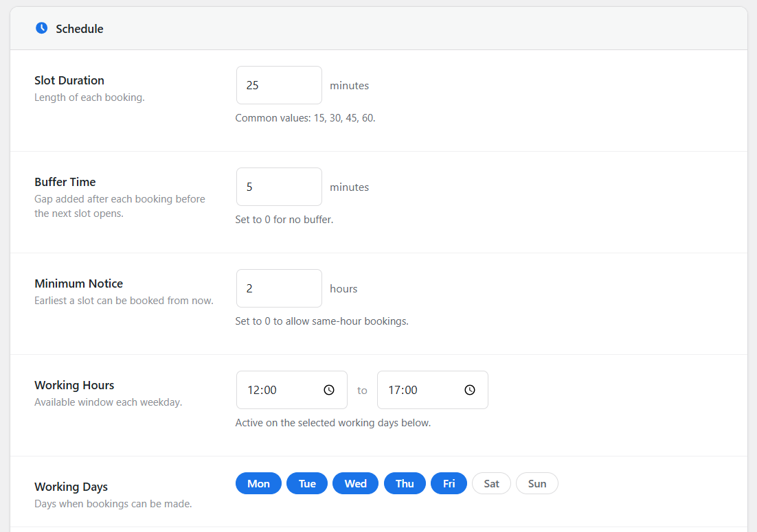This screenshot has height=532, width=757.
Task: Click 'Available window each weekday.' description
Action: (x=108, y=402)
